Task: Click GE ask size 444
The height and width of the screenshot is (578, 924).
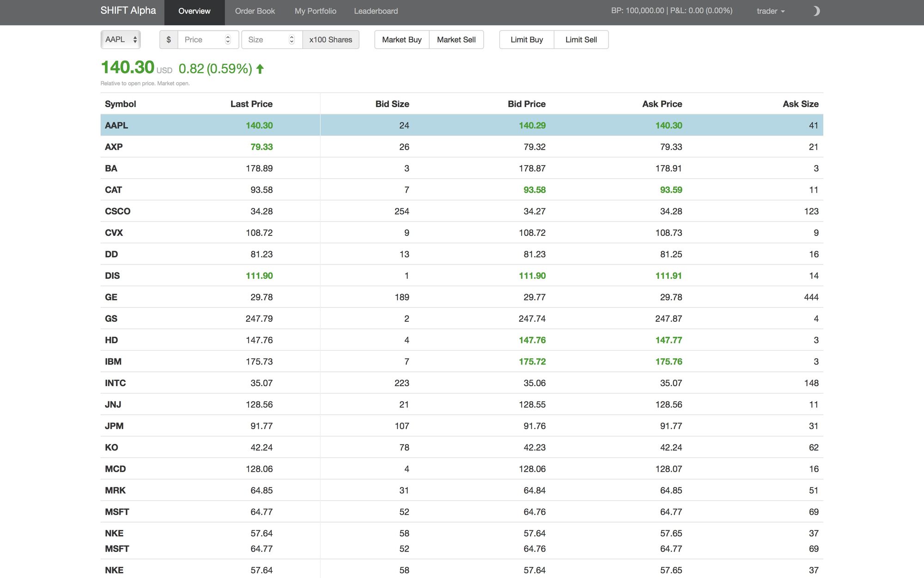Action: tap(811, 297)
